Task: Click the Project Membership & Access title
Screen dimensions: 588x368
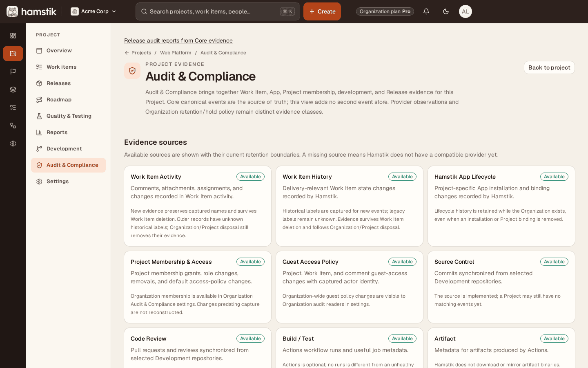Action: pos(171,262)
